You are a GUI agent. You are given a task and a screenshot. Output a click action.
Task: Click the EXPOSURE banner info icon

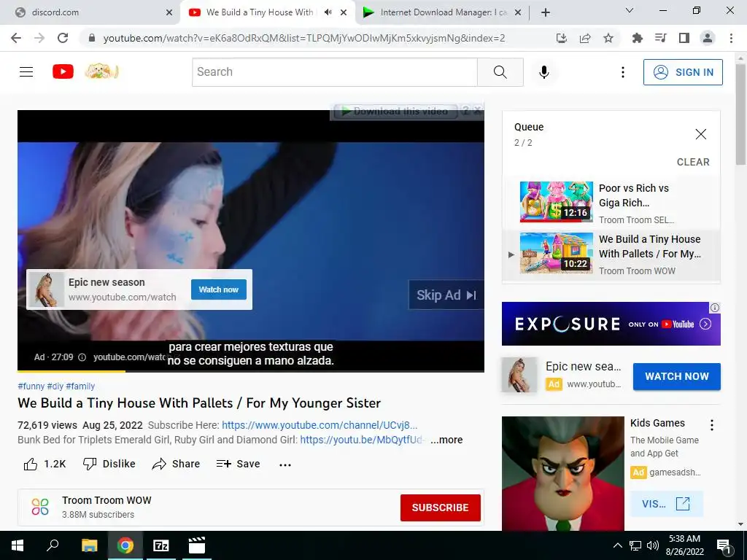(x=715, y=308)
